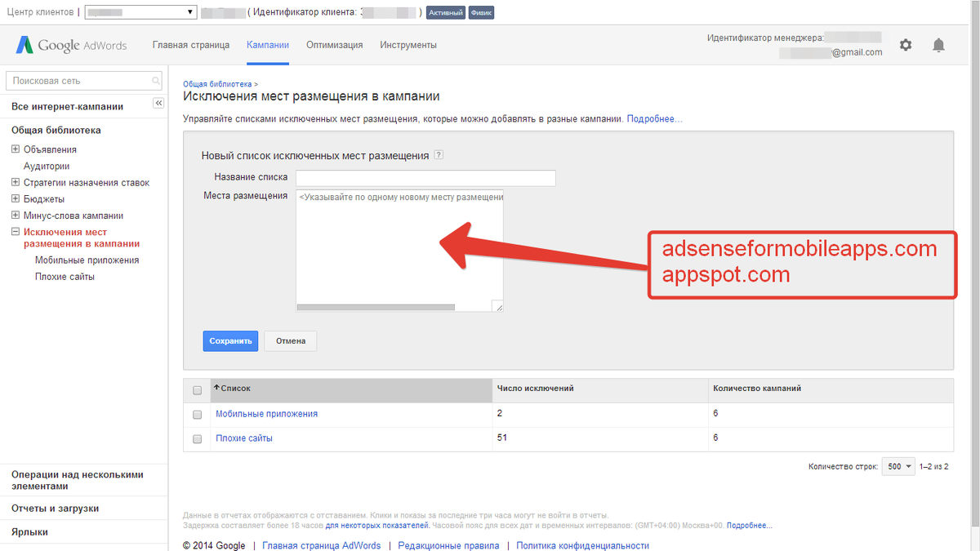Screen dimensions: 980x551
Task: Sort by Число исключений column header
Action: [x=536, y=389]
